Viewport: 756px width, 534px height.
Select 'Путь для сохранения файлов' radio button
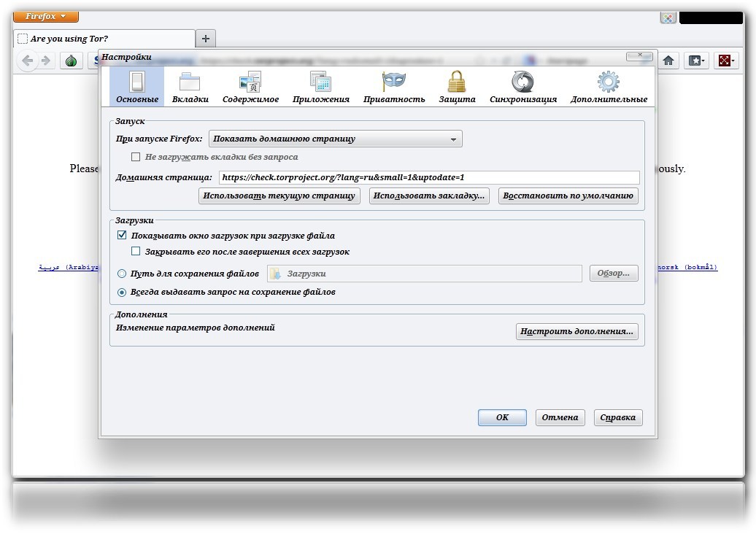tap(122, 274)
